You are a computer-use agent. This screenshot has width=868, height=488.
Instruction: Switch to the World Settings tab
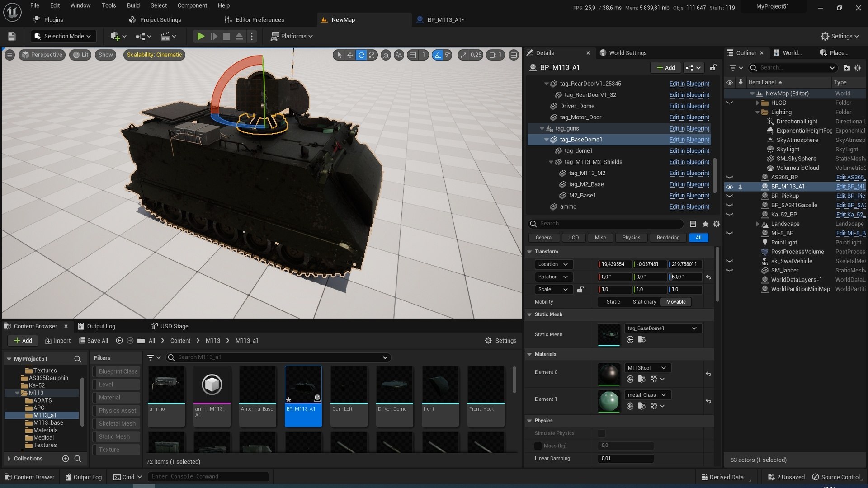tap(627, 53)
